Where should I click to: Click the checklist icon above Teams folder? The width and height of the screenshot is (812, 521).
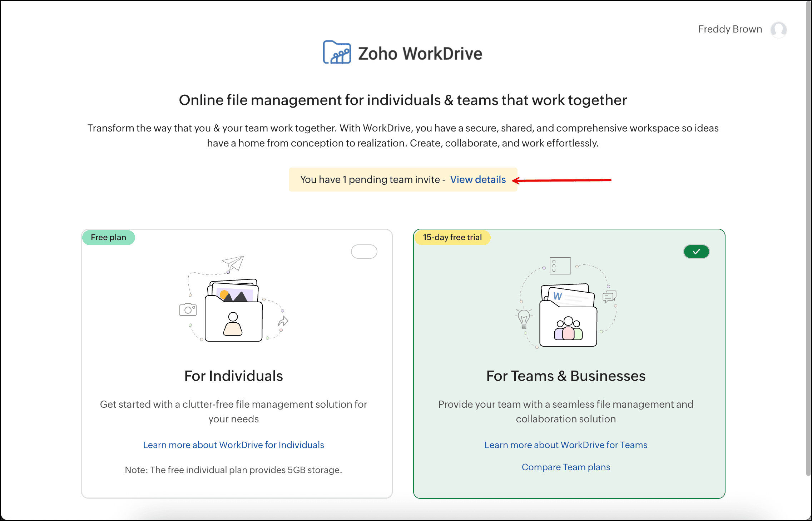click(x=560, y=266)
